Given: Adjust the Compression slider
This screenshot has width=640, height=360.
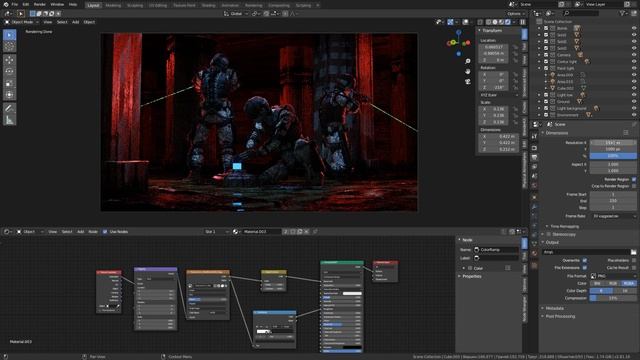Looking at the screenshot, I should [613, 298].
